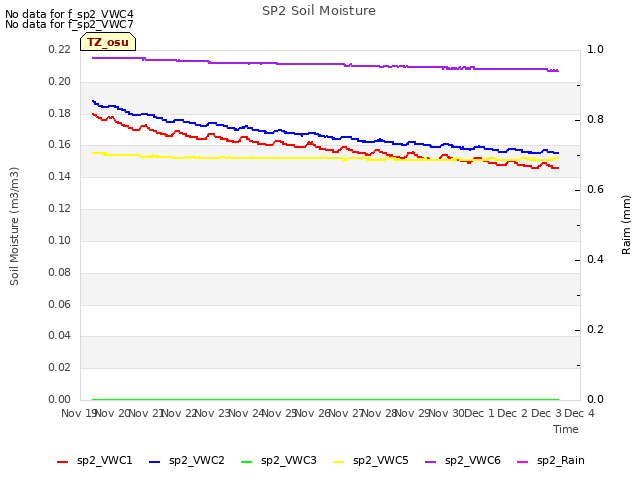
Task: Click the sp2_VWC3 legend label
Action: 289,460
